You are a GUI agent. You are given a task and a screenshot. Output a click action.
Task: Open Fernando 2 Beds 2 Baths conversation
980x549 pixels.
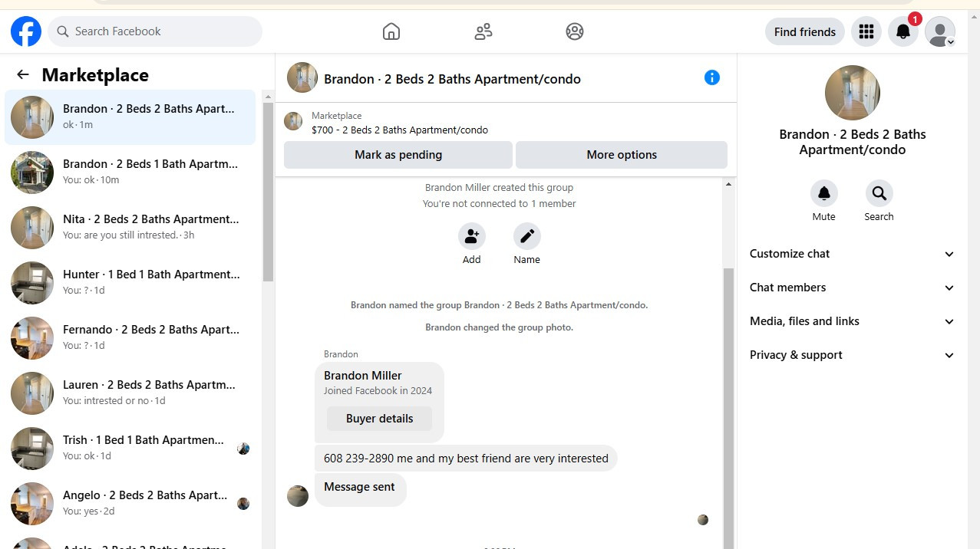(130, 338)
